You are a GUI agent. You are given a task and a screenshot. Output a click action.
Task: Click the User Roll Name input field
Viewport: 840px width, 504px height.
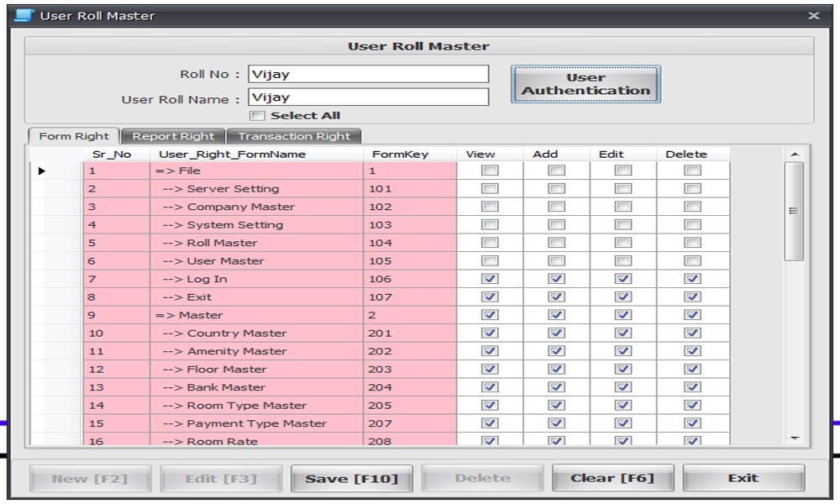point(369,97)
